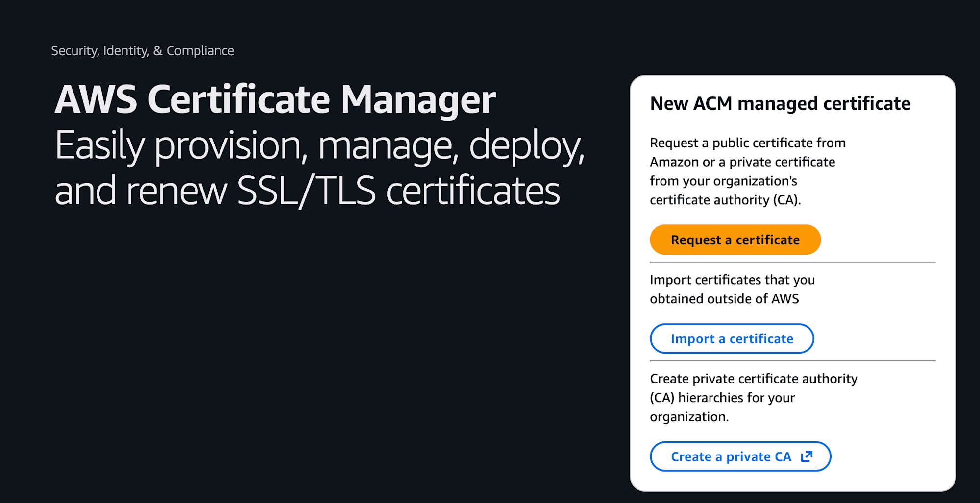The image size is (980, 503).
Task: Click the "(CA) hierarchies for your" text line
Action: (x=722, y=398)
